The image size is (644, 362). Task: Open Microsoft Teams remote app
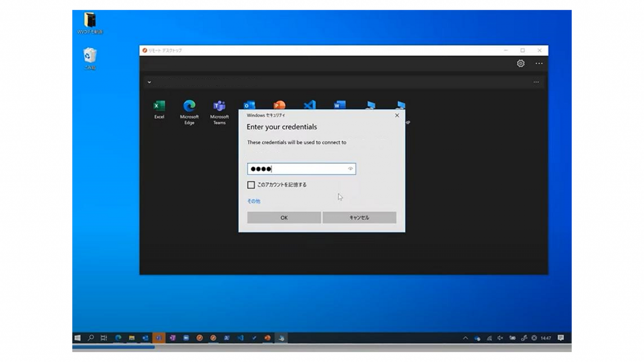click(219, 107)
